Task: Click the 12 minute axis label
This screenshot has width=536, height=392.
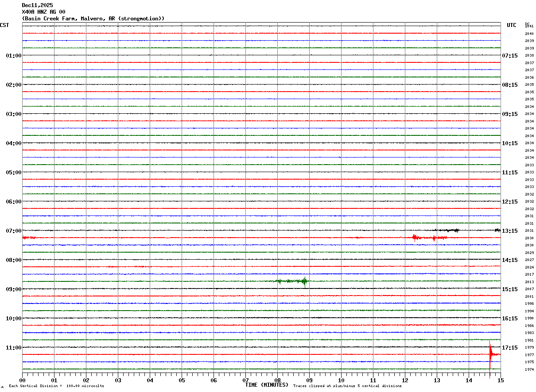Action: (405, 380)
